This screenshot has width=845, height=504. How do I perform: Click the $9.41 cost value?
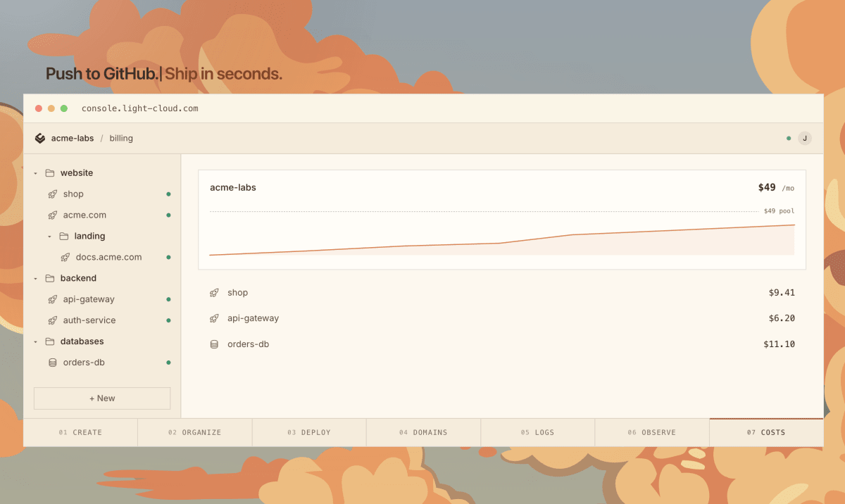click(782, 293)
